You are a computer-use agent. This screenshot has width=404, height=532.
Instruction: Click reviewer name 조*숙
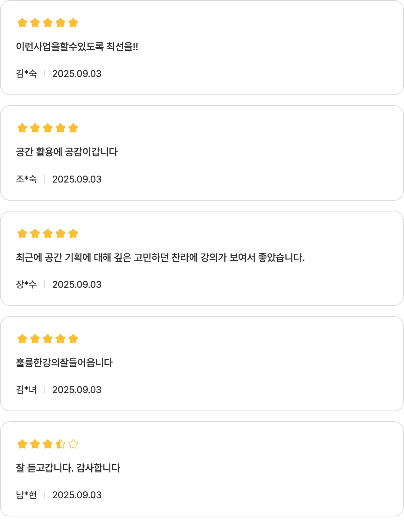[26, 179]
